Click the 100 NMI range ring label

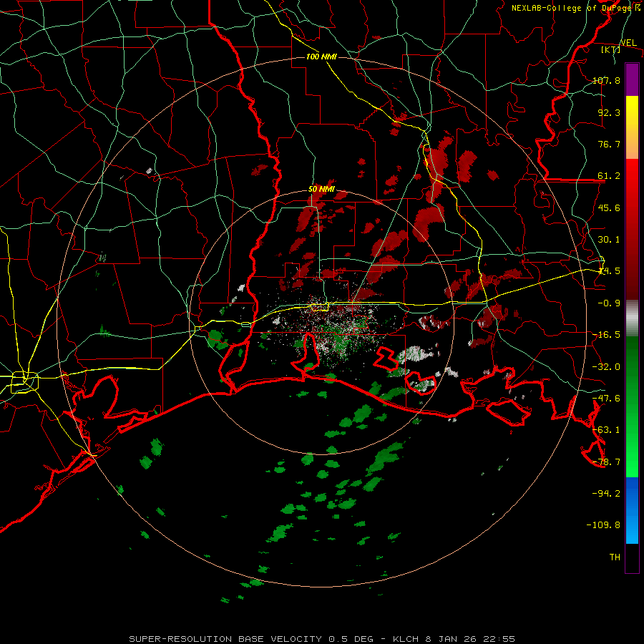tap(321, 57)
